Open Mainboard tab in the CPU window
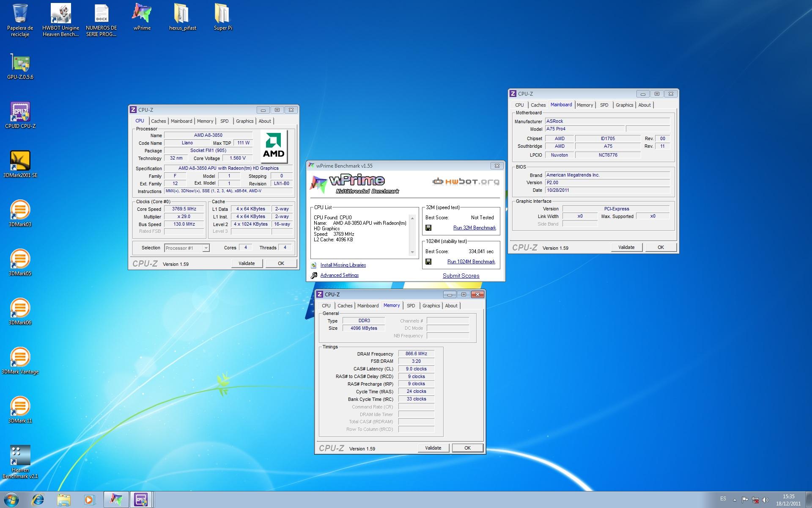 pyautogui.click(x=181, y=121)
